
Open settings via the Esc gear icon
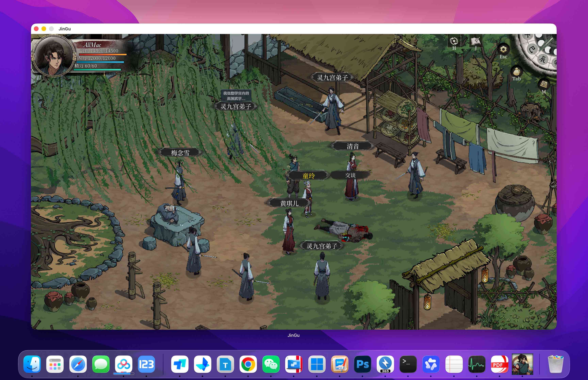[x=503, y=49]
